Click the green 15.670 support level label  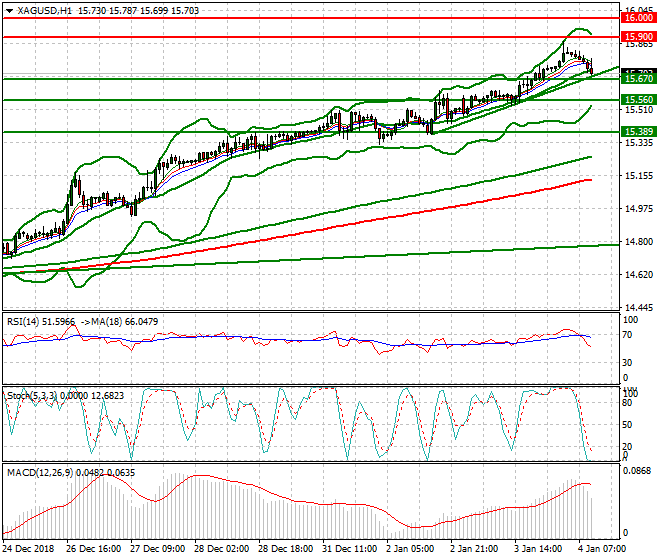pyautogui.click(x=639, y=79)
